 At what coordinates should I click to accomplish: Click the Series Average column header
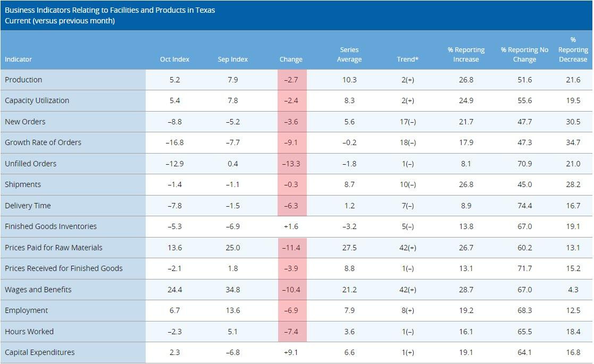[x=349, y=55]
